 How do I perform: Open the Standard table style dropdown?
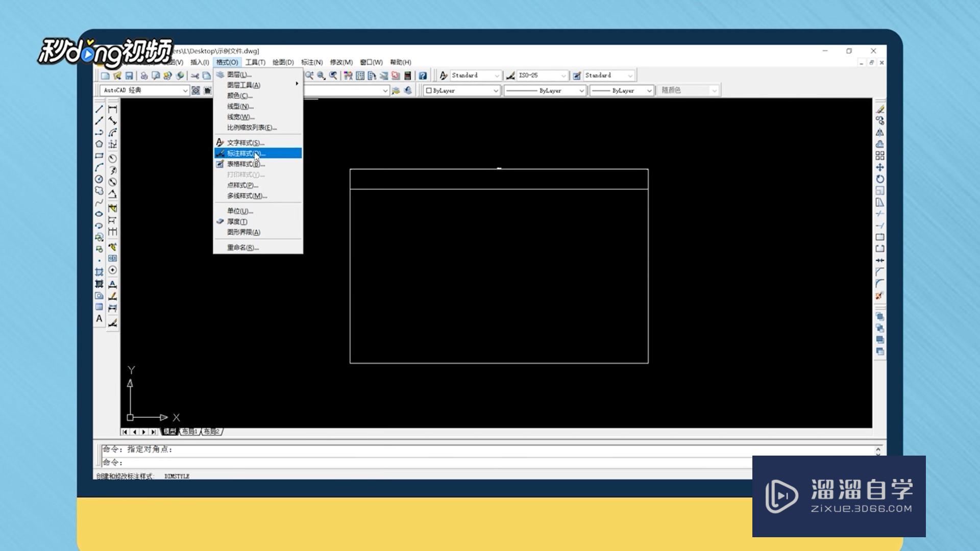point(608,76)
